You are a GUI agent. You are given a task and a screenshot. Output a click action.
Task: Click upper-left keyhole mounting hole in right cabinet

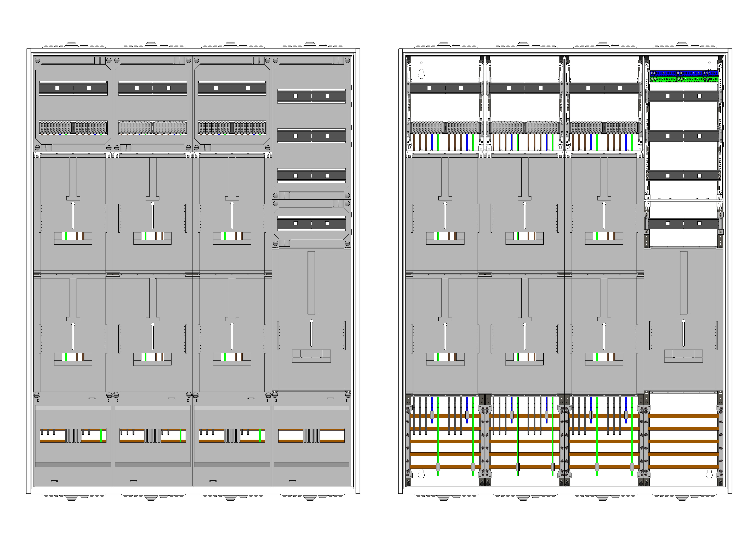pyautogui.click(x=421, y=74)
